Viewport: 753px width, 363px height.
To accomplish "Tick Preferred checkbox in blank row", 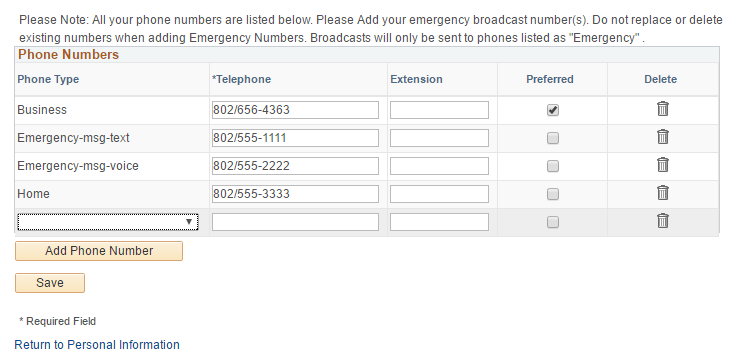I will click(x=553, y=222).
